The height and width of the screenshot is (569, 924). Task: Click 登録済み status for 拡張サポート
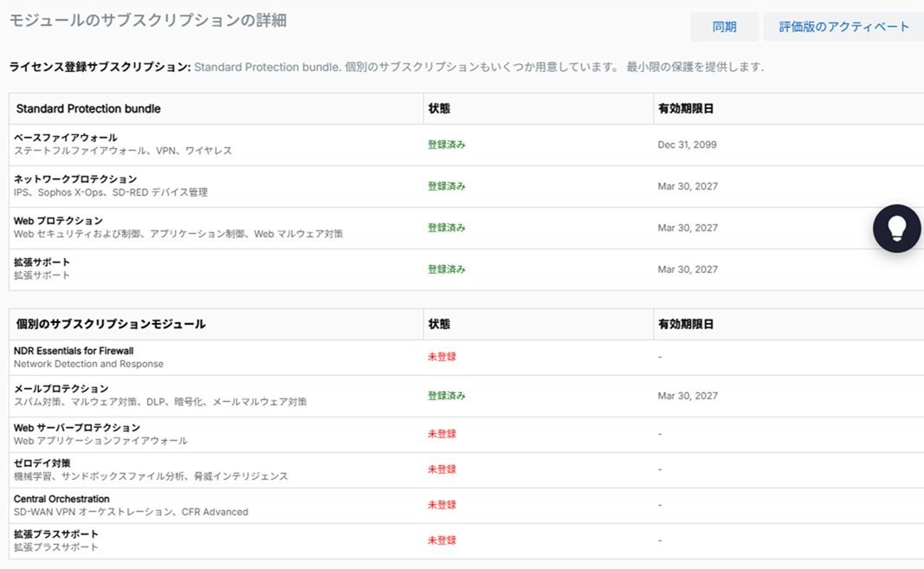[446, 269]
